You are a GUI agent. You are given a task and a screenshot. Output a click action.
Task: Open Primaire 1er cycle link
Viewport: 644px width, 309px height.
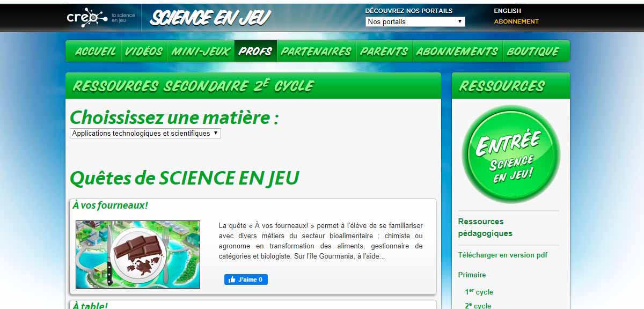tap(479, 292)
